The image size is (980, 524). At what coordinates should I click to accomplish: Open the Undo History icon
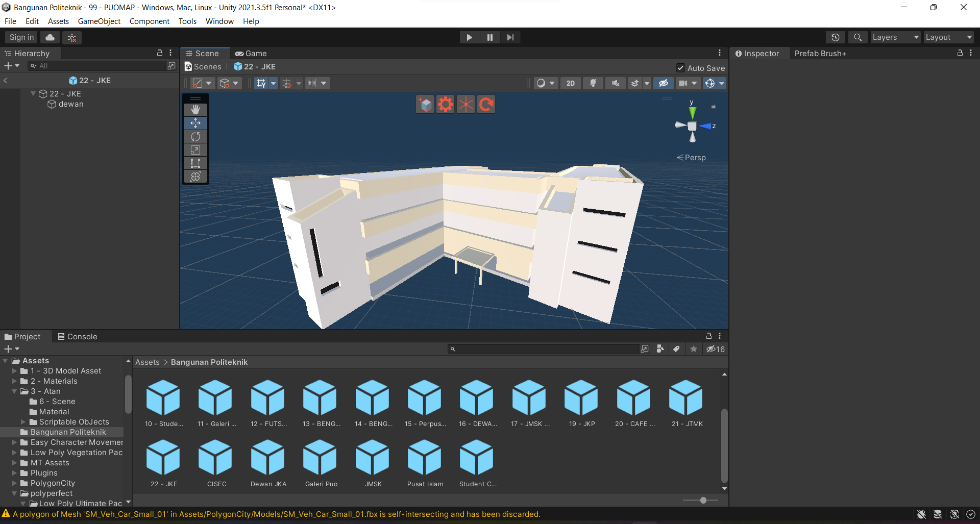(x=835, y=37)
